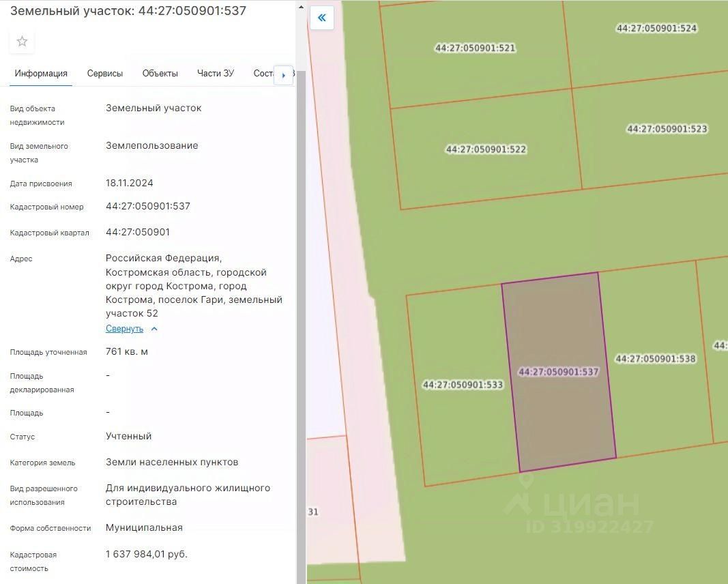
Task: Click the value Земельный участок for Вид объекта недвижимости
Action: point(154,108)
